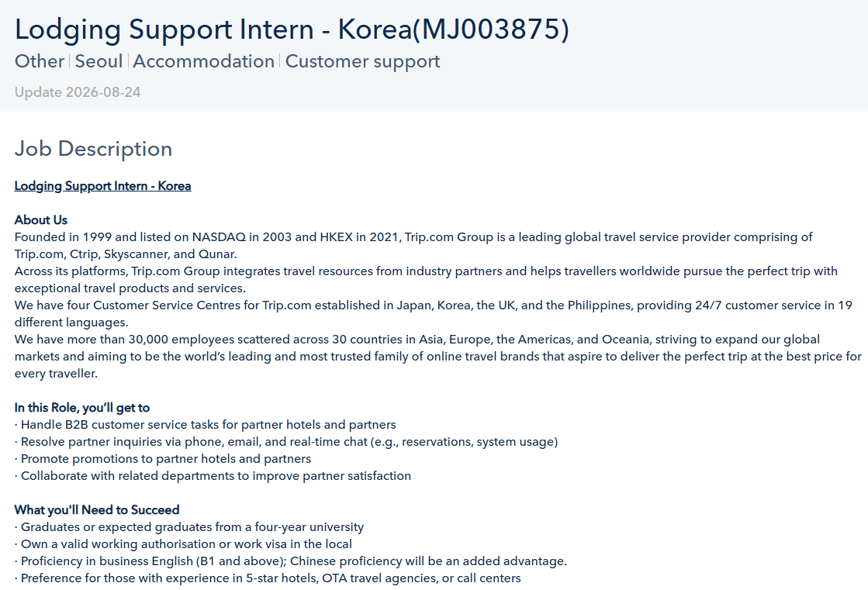Select the 'Seoul' location tag
The width and height of the screenshot is (868, 590).
point(99,61)
